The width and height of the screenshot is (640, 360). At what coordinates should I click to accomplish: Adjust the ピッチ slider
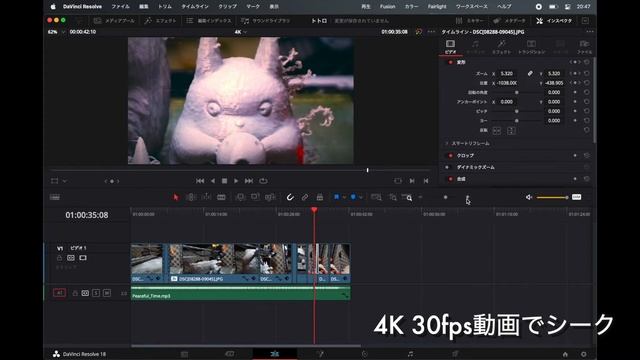pyautogui.click(x=516, y=111)
